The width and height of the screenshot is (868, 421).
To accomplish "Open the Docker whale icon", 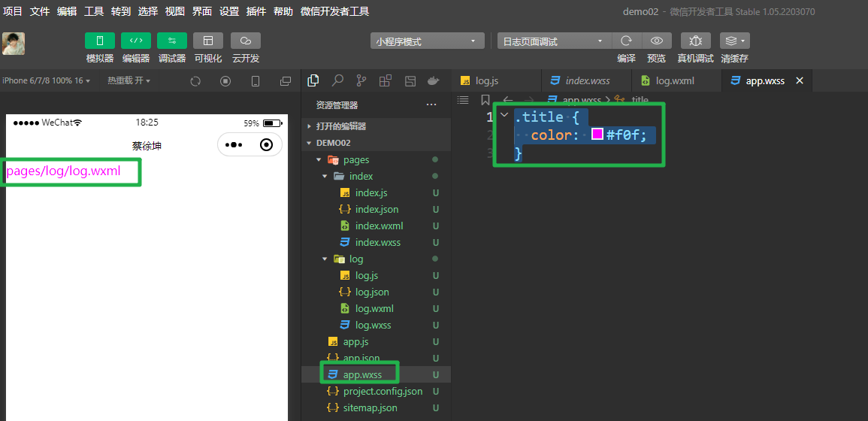I will click(x=434, y=81).
